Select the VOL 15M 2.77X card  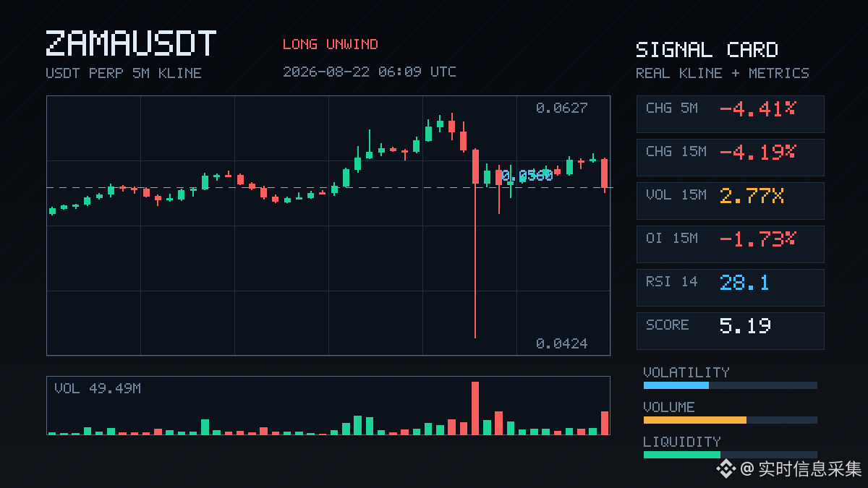point(730,201)
